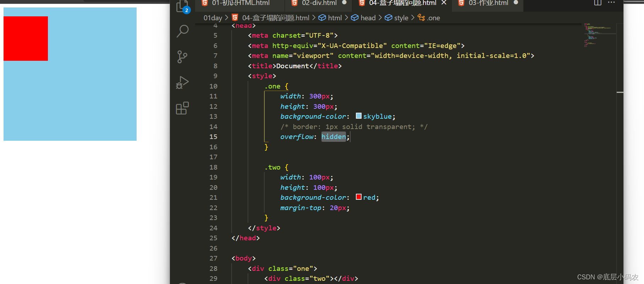Screen dimensions: 644x284
Task: Click the 04-盒子塌陷问题.html breadcrumb
Action: 276,18
